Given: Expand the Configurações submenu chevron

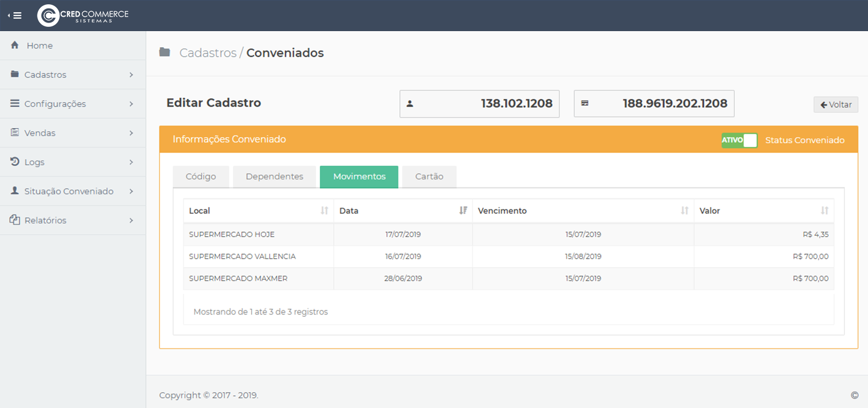Looking at the screenshot, I should 131,103.
